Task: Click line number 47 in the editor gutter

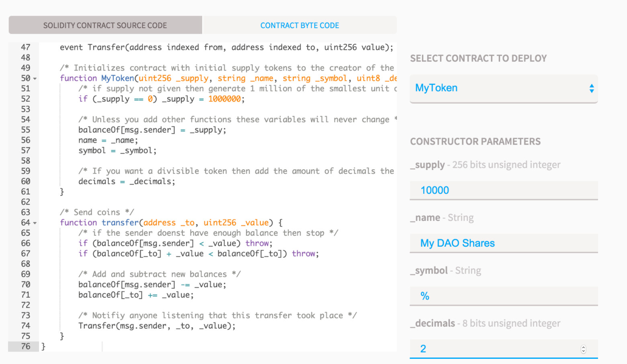Action: (26, 47)
